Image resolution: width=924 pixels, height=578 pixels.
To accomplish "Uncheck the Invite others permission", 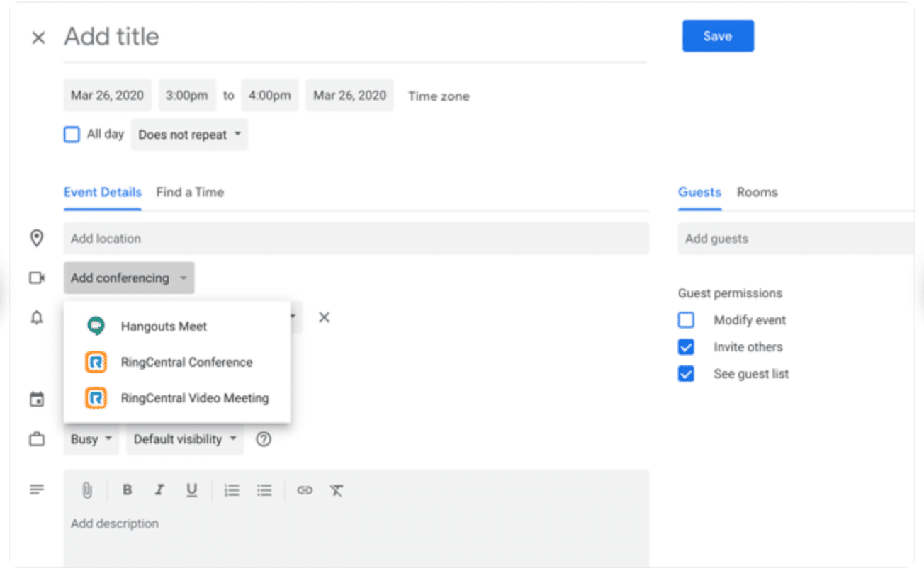I will (x=686, y=347).
